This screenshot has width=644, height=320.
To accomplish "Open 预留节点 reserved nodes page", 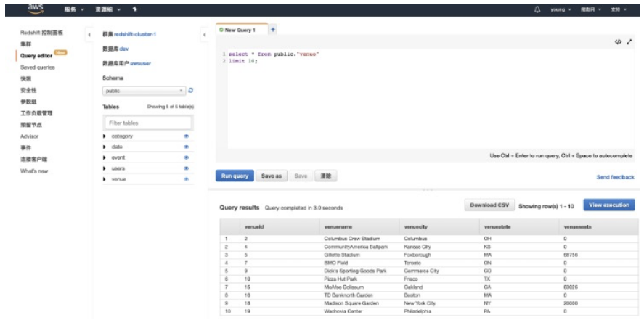I will click(x=31, y=125).
